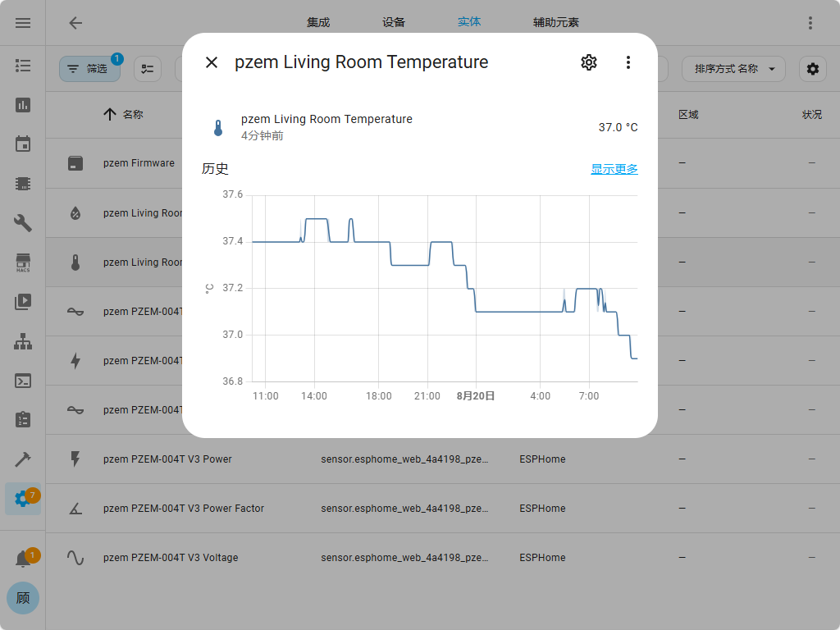This screenshot has height=630, width=840.
Task: Open notifications bell in sidebar
Action: tap(23, 559)
